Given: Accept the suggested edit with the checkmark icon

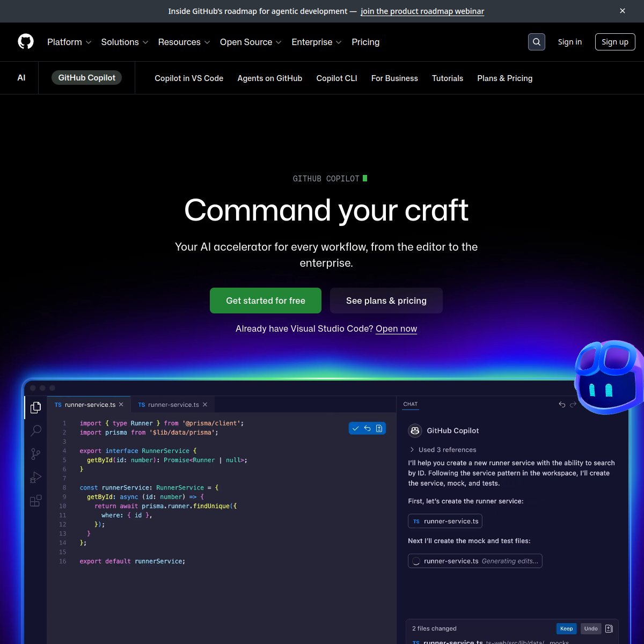Looking at the screenshot, I should [355, 428].
